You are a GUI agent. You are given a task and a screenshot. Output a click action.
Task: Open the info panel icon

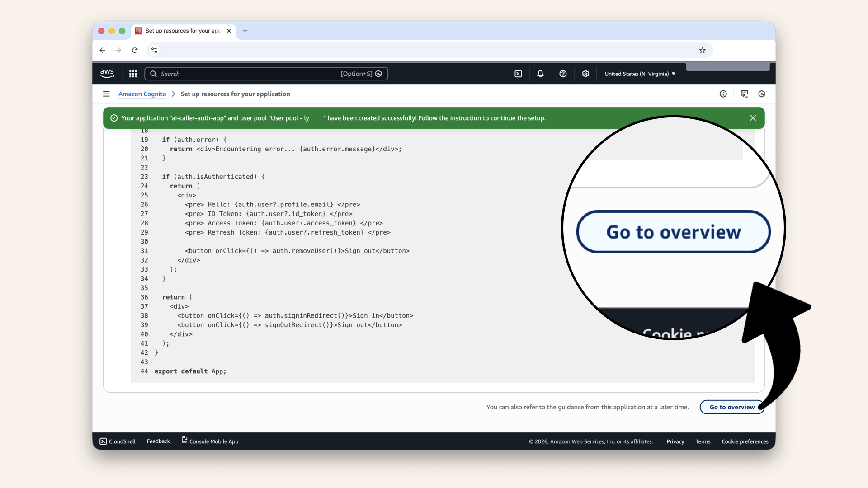(x=723, y=94)
